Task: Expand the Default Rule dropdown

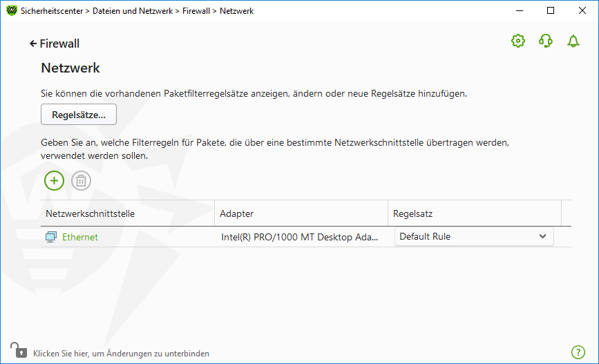Action: pos(473,237)
